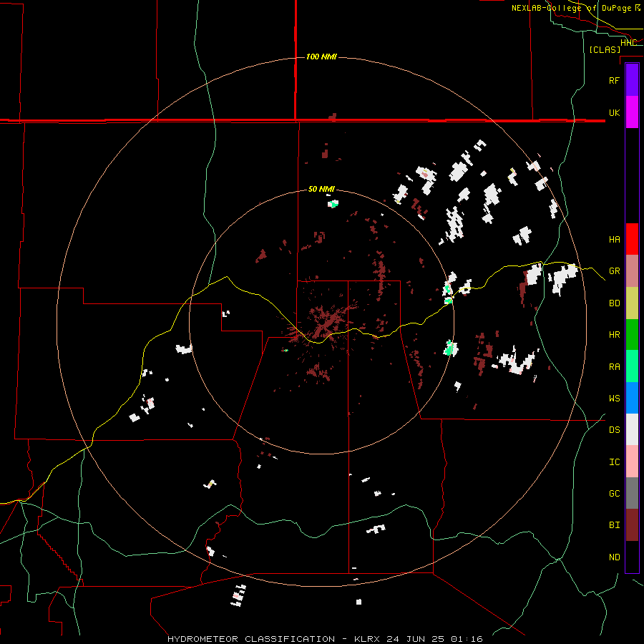Click the RA legend label
This screenshot has height=644, width=644.
[615, 367]
